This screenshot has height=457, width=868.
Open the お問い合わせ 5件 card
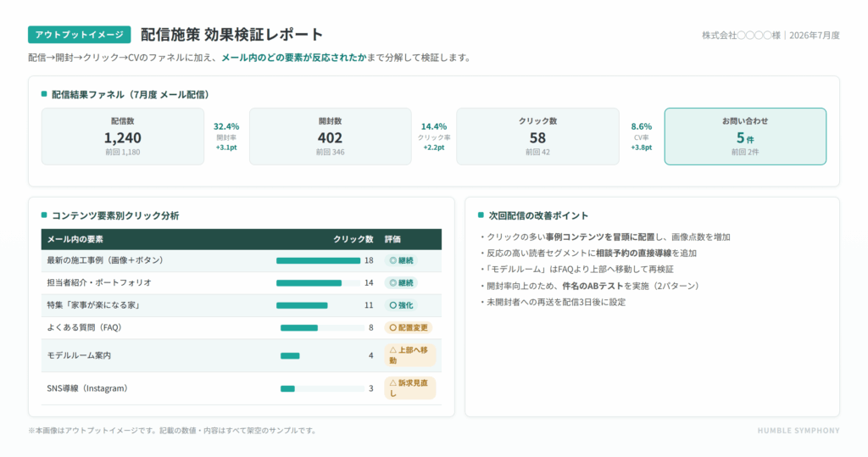click(745, 137)
